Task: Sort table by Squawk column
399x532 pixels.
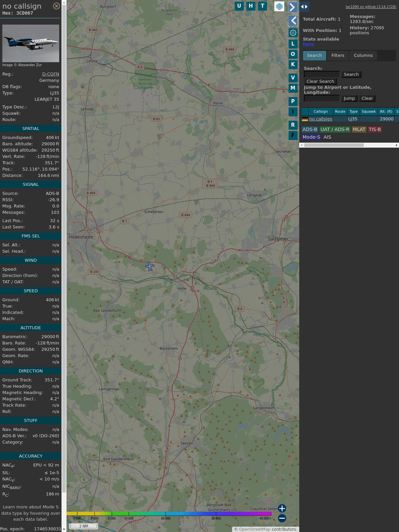Action: pyautogui.click(x=369, y=111)
